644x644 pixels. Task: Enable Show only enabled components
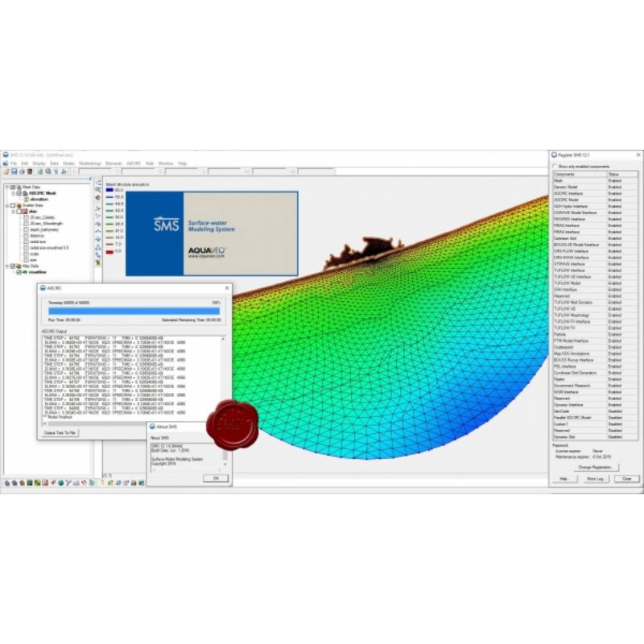pyautogui.click(x=555, y=165)
